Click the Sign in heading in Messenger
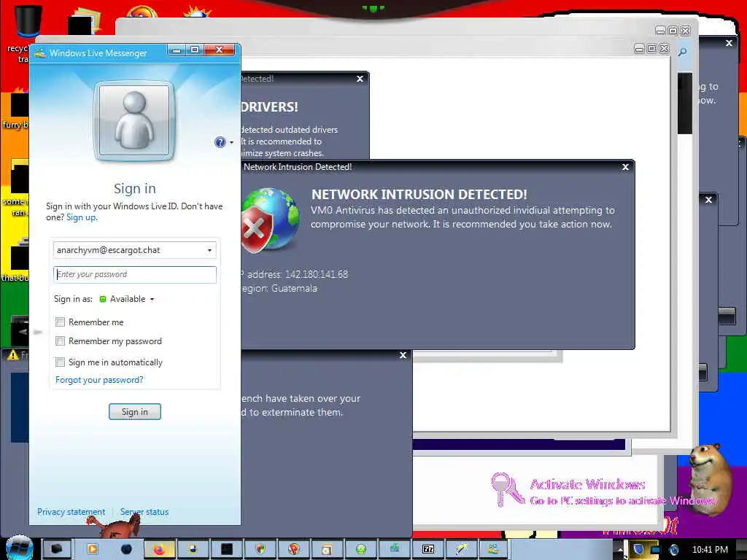747x560 pixels. tap(135, 189)
